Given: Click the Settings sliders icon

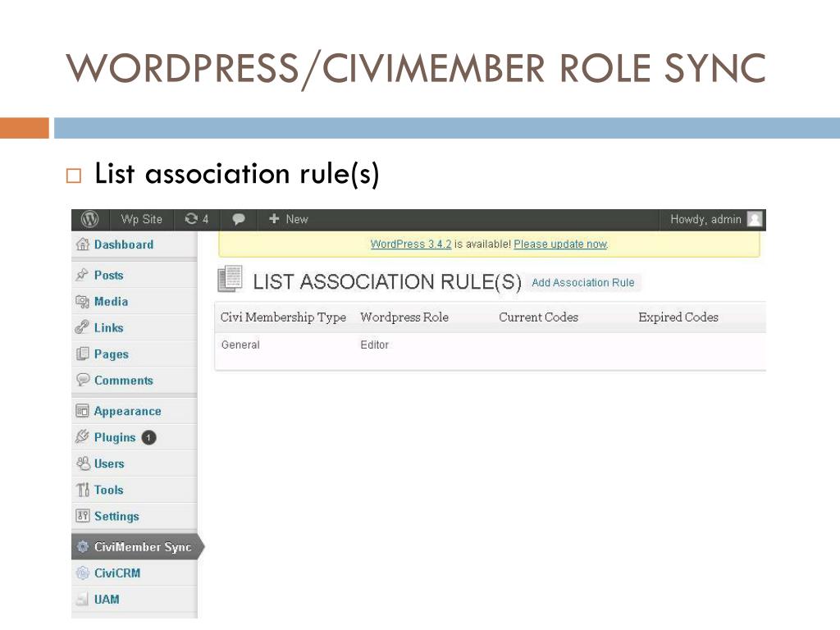Looking at the screenshot, I should click(83, 516).
